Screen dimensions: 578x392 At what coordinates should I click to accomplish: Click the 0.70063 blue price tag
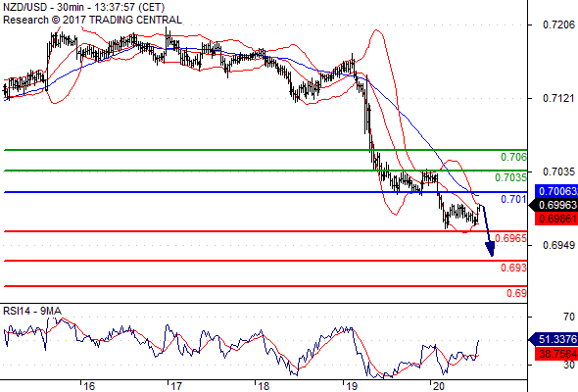(556, 191)
